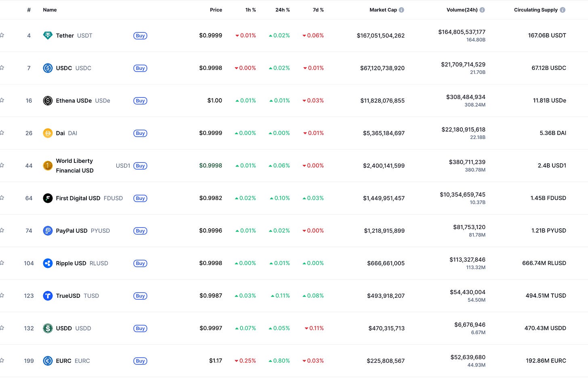Buy First Digital USD FDUSD
588x379 pixels.
pos(140,198)
